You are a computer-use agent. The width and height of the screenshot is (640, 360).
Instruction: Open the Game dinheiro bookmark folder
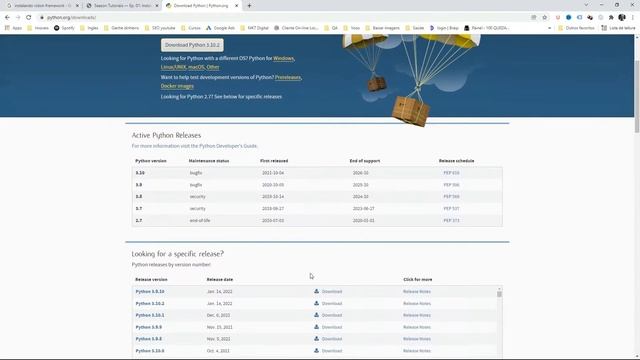pyautogui.click(x=121, y=28)
